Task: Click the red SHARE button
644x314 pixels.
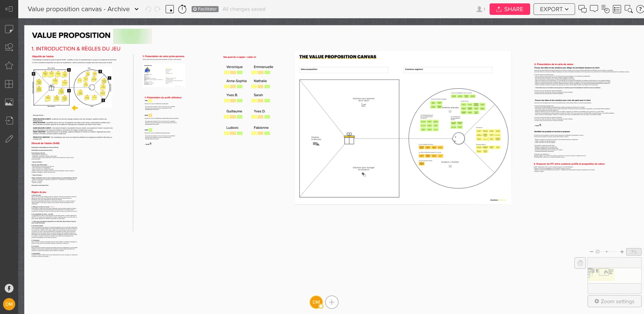Action: [x=510, y=9]
